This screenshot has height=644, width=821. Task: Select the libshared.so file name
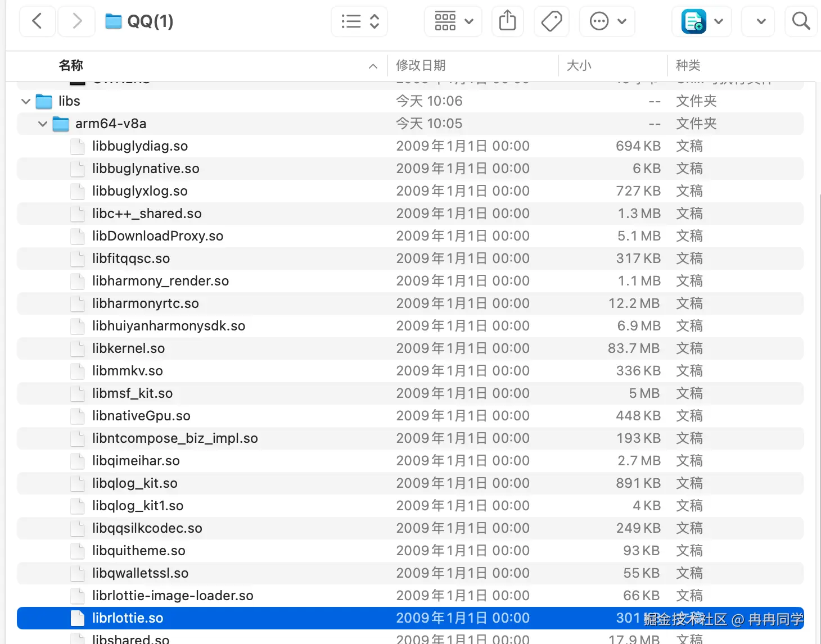(130, 639)
